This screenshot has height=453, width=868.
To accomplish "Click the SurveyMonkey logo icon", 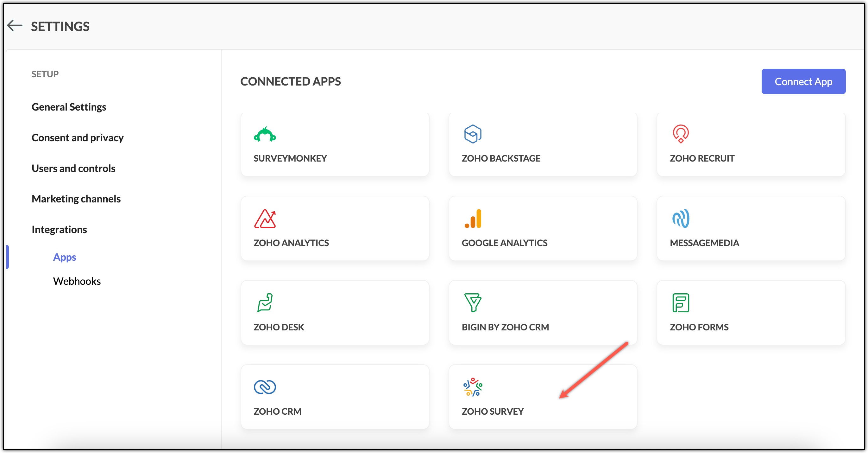I will tap(265, 134).
